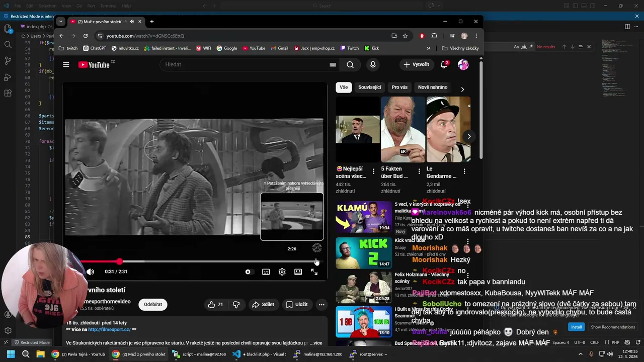This screenshot has height=362, width=644.
Task: Toggle autoplay switch in the player
Action: tap(248, 271)
